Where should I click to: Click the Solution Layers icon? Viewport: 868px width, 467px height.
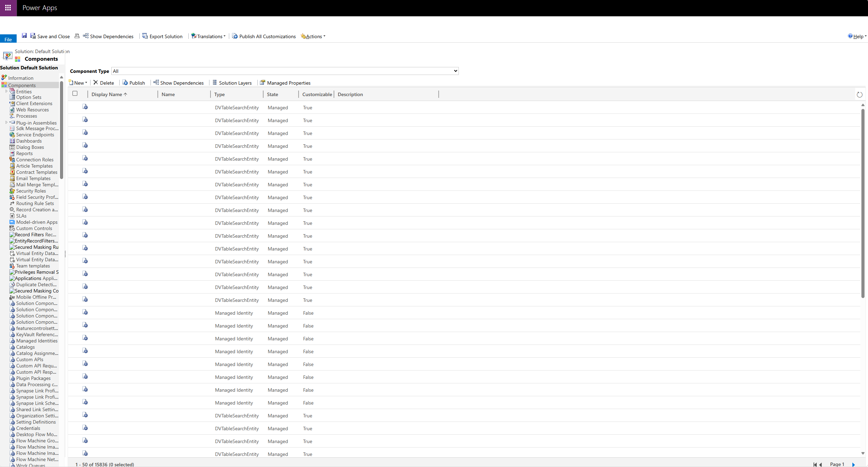tap(215, 83)
